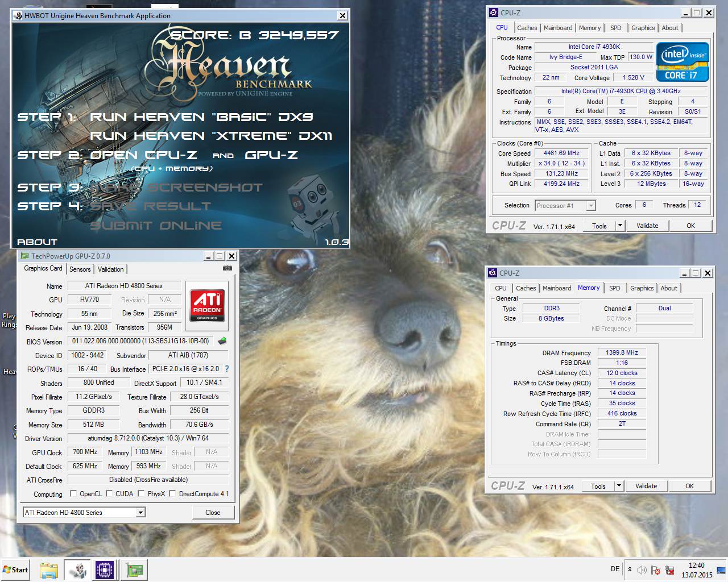Image resolution: width=728 pixels, height=582 pixels.
Task: Open the About tab in Memory CPU-Z window
Action: coord(669,288)
